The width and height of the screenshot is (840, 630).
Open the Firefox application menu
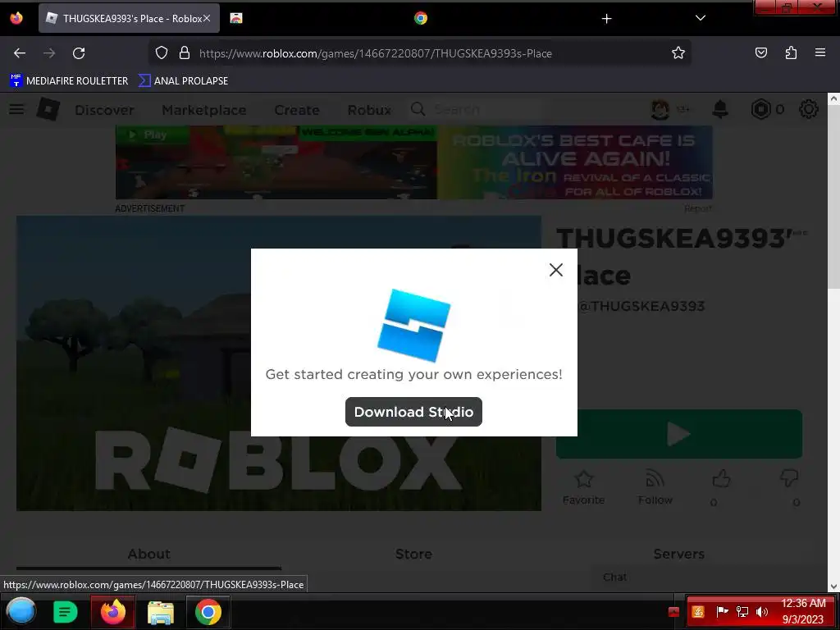(820, 52)
